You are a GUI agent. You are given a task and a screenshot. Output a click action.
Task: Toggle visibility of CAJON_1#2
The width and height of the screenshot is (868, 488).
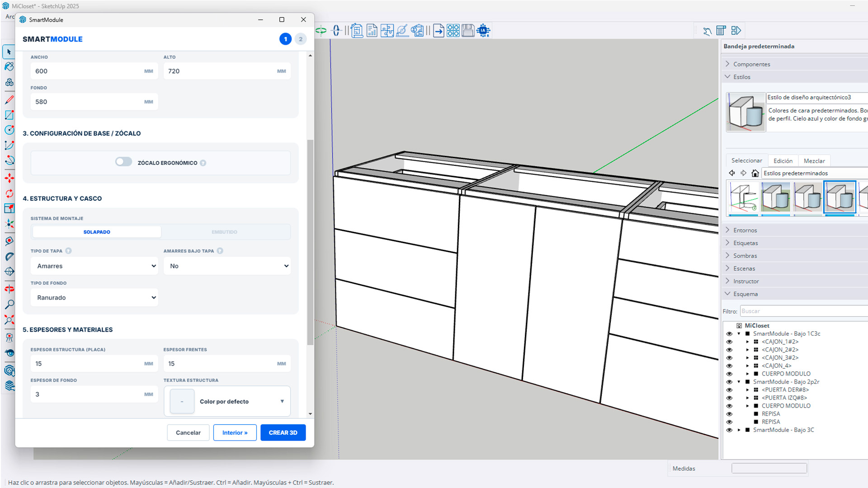[729, 342]
